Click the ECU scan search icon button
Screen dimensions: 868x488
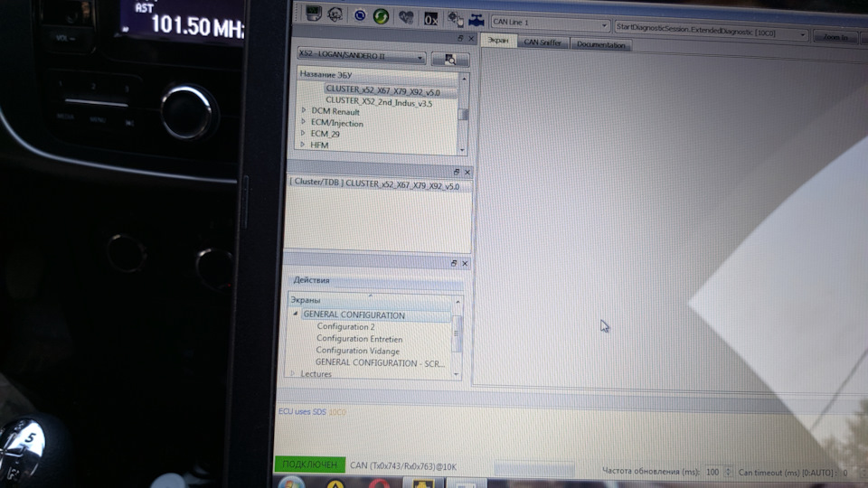tap(449, 60)
